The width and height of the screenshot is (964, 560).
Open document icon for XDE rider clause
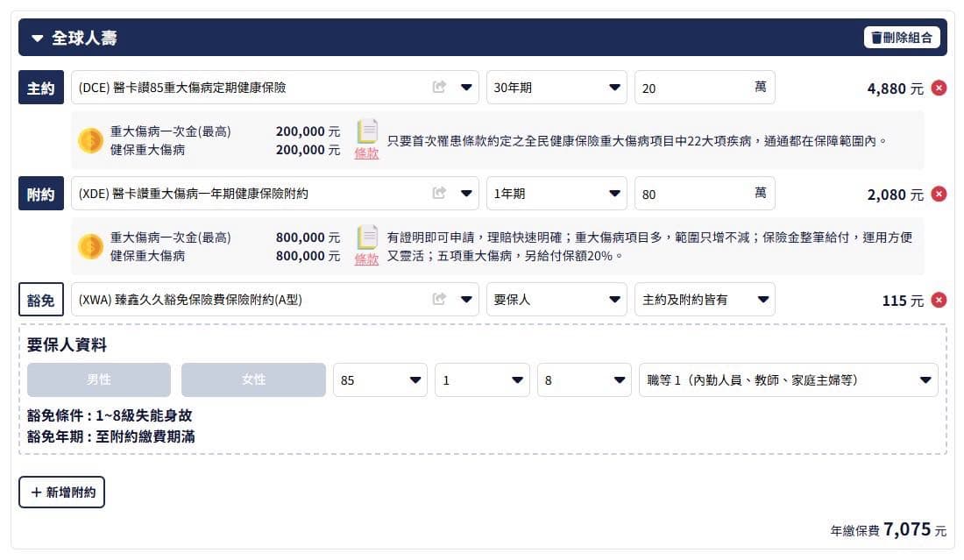pyautogui.click(x=367, y=237)
